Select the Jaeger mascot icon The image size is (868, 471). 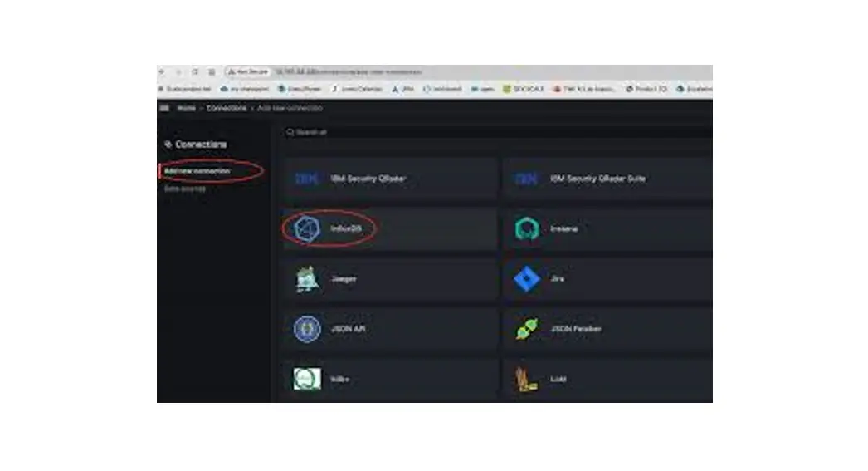coord(307,279)
